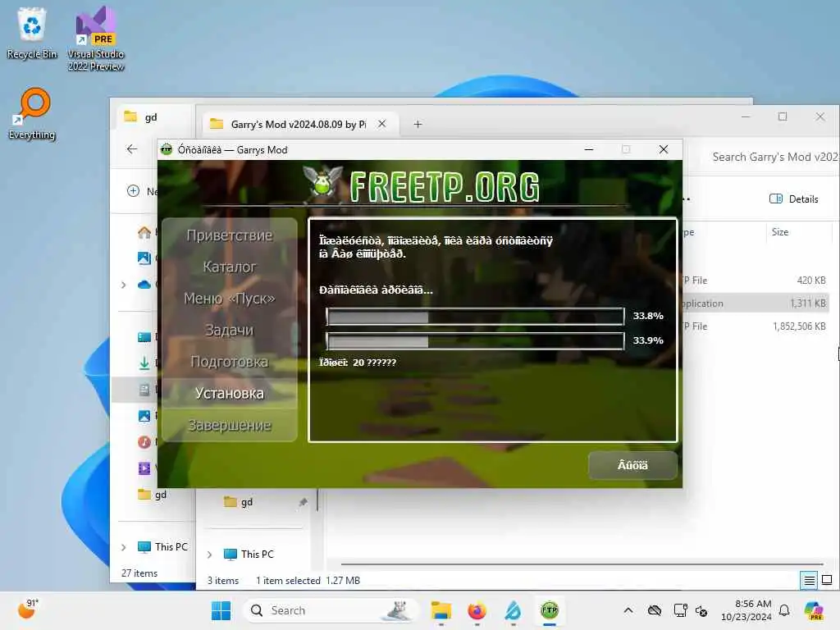Viewport: 840px width, 630px height.
Task: Open the notifications bell
Action: pos(783,610)
